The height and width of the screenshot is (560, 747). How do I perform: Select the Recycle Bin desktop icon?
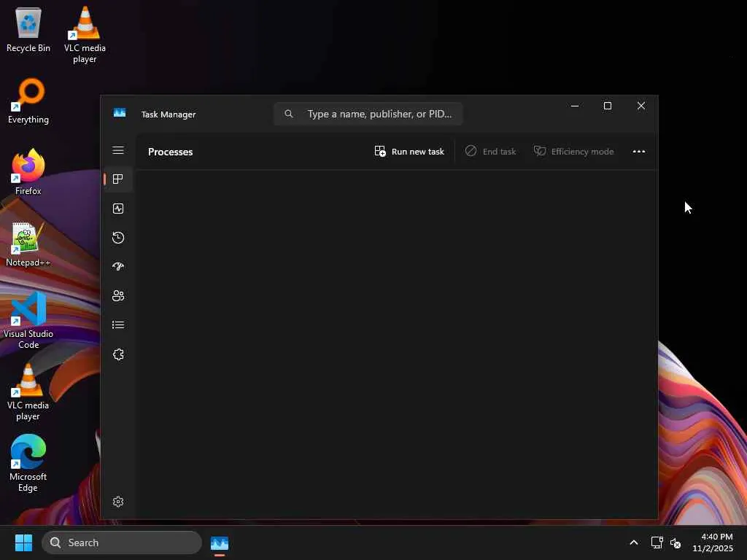pyautogui.click(x=28, y=29)
